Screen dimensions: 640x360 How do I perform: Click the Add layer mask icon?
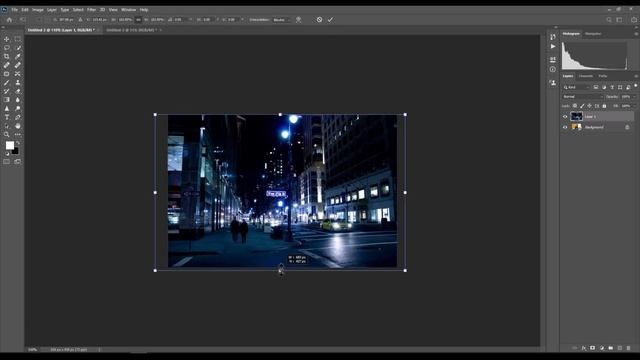pyautogui.click(x=593, y=348)
